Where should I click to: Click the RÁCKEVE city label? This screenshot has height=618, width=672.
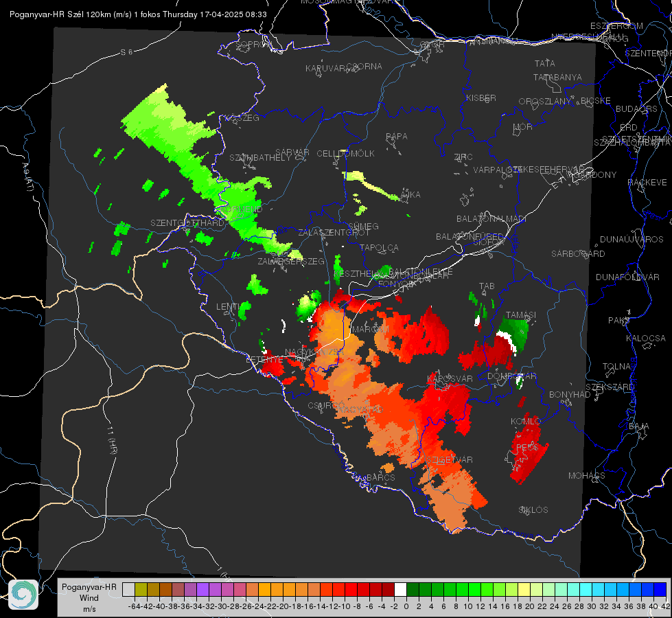click(x=647, y=183)
